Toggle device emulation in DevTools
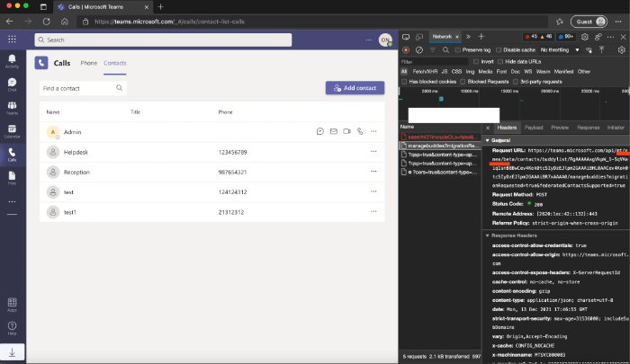The width and height of the screenshot is (630, 364). pos(419,37)
